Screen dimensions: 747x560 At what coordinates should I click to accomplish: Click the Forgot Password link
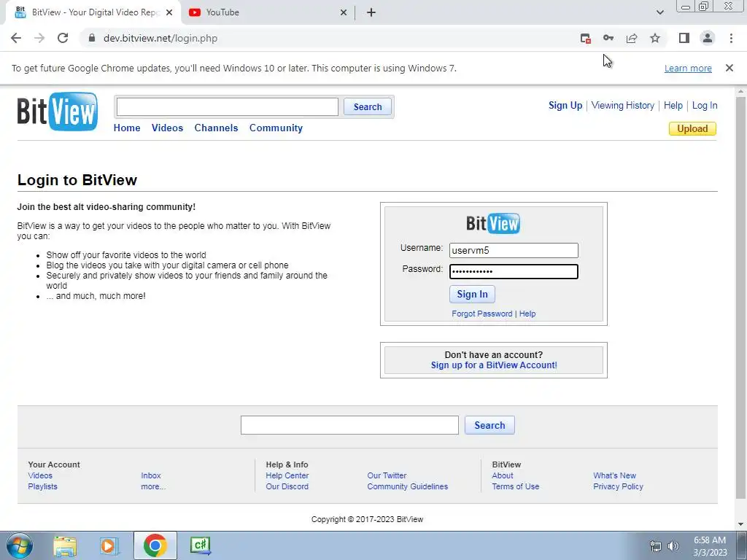click(482, 314)
